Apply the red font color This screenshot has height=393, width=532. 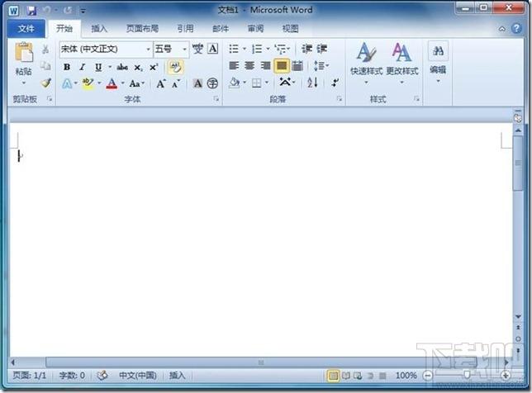tap(112, 83)
